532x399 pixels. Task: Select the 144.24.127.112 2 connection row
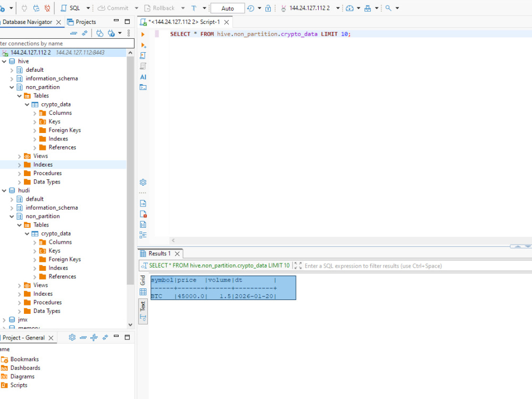click(x=63, y=53)
